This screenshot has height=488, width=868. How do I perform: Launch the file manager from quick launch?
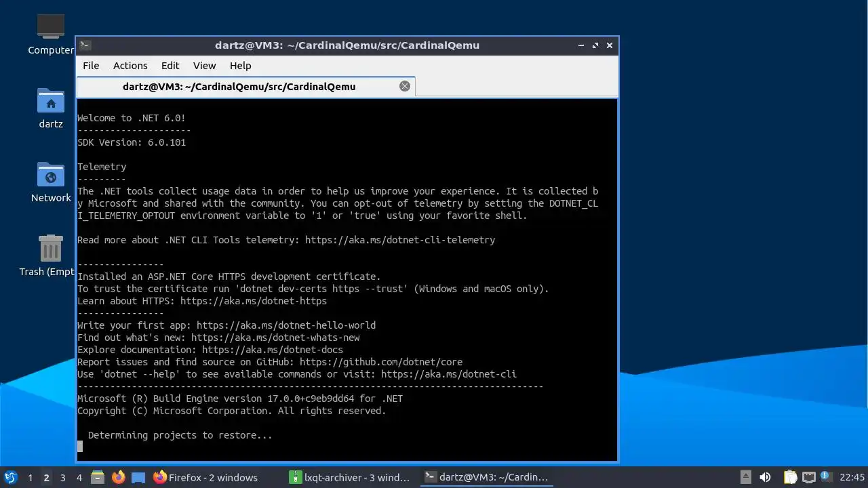click(x=98, y=477)
